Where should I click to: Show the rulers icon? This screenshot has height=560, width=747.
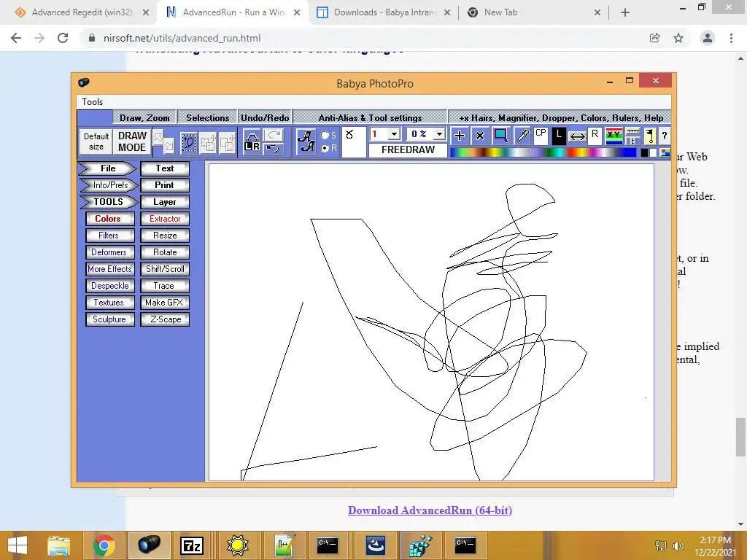coord(632,136)
